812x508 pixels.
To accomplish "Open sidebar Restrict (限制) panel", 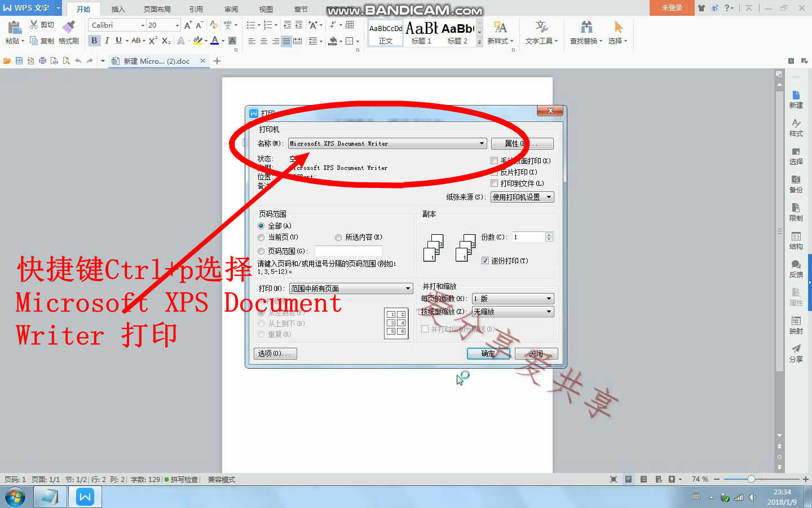I will click(796, 212).
